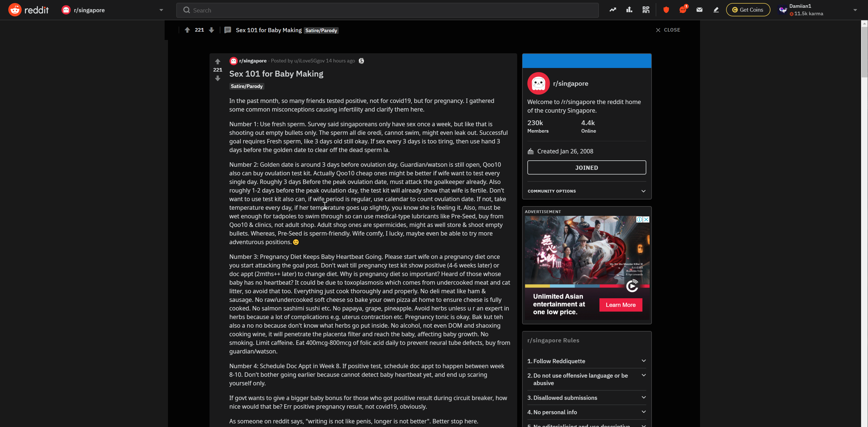The image size is (868, 427).
Task: Click the Top communities bar chart icon
Action: tap(629, 10)
